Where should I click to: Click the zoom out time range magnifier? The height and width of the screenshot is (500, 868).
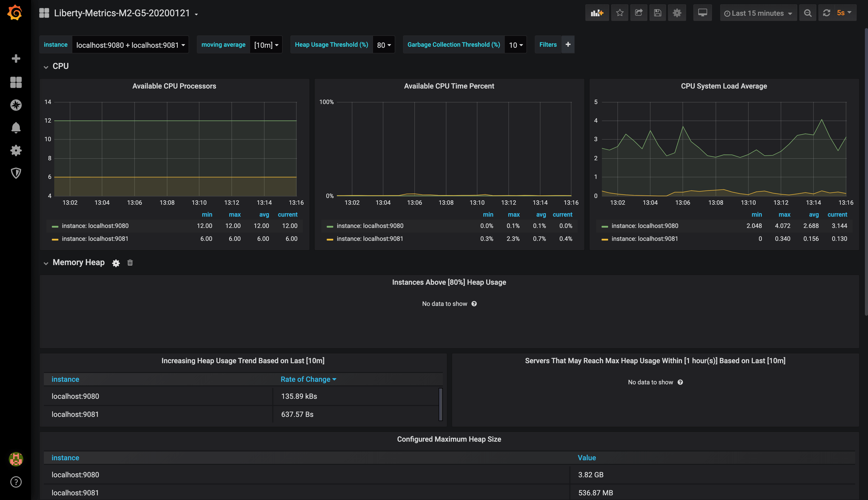point(808,13)
